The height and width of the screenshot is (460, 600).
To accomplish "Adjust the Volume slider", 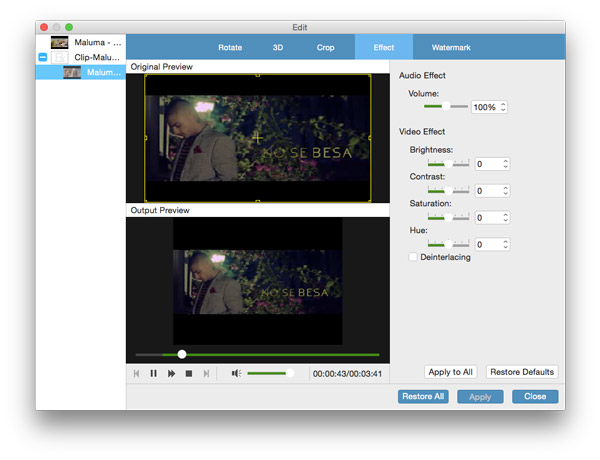I will pos(446,106).
